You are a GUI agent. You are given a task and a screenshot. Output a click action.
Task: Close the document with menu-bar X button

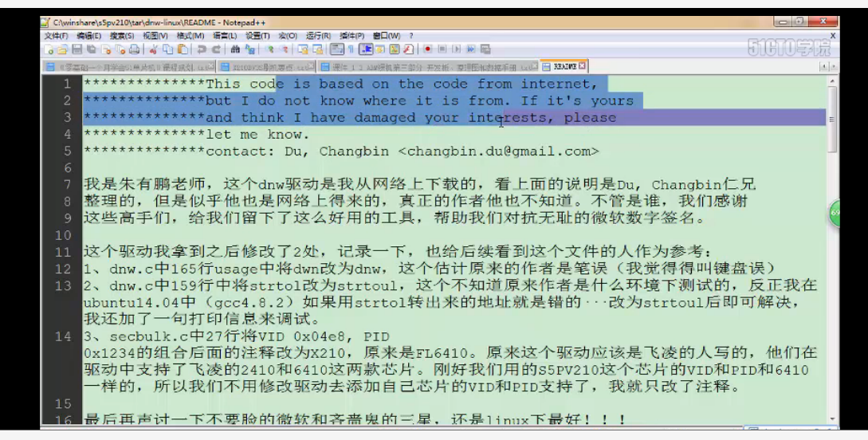click(833, 35)
